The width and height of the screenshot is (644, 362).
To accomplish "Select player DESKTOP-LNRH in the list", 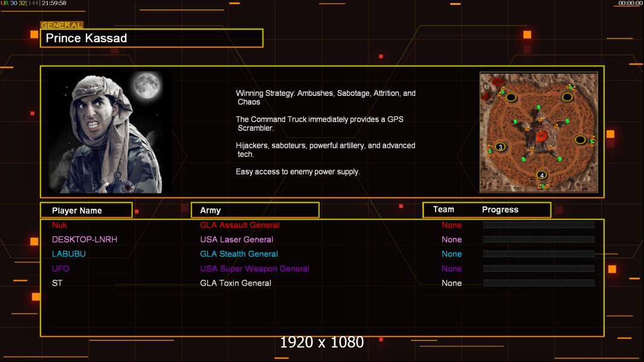I will (x=85, y=240).
